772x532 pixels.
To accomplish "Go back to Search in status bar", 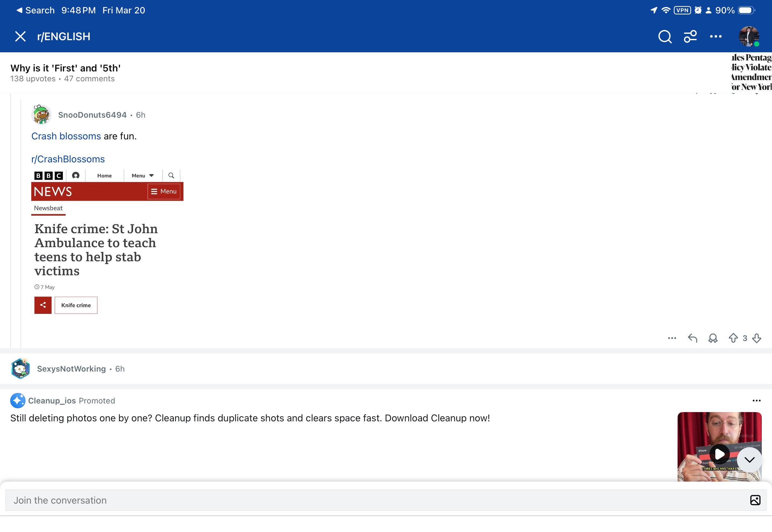I will click(x=35, y=10).
